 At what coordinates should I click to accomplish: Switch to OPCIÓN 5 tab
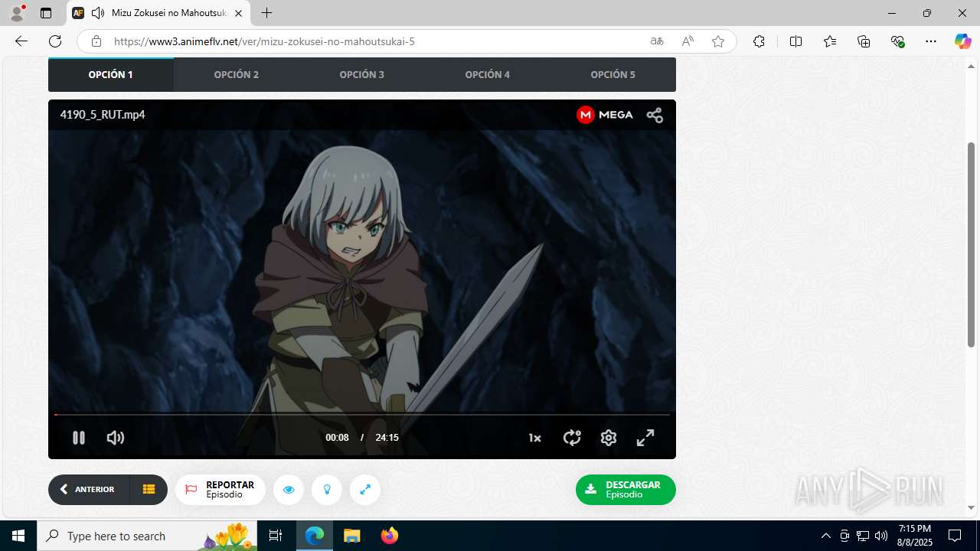(x=613, y=74)
